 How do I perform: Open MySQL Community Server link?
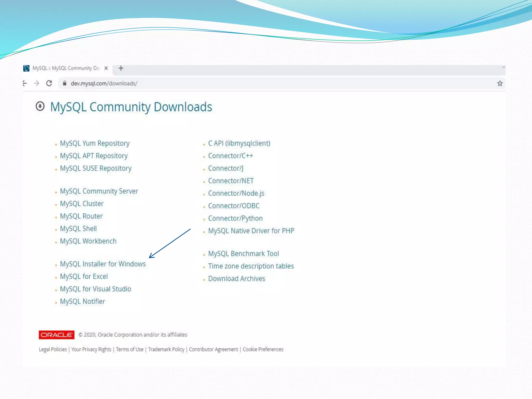[x=99, y=191]
